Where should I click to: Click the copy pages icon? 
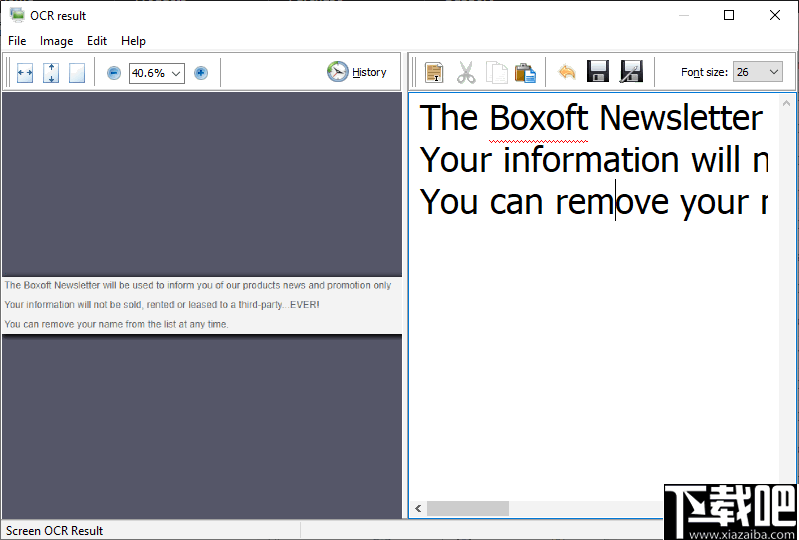(x=496, y=72)
